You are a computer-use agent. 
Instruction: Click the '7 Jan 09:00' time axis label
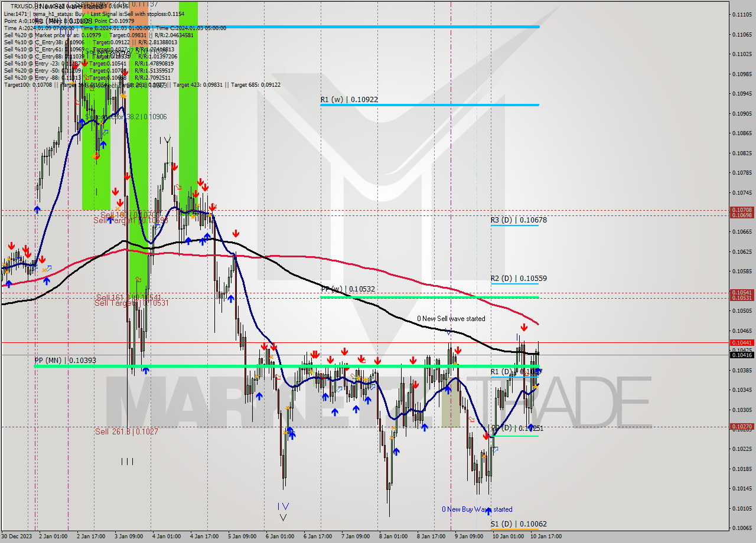355,537
